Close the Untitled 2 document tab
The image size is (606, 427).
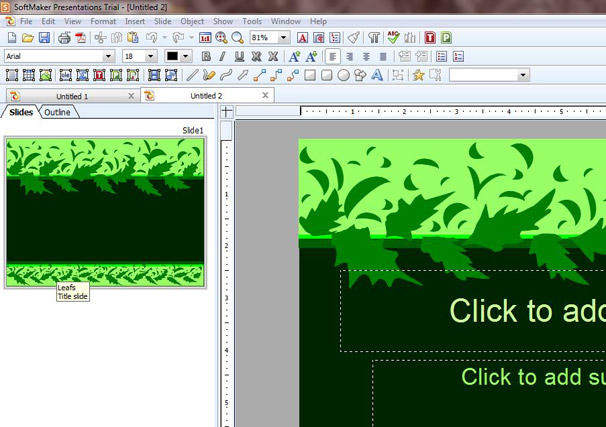click(x=266, y=96)
